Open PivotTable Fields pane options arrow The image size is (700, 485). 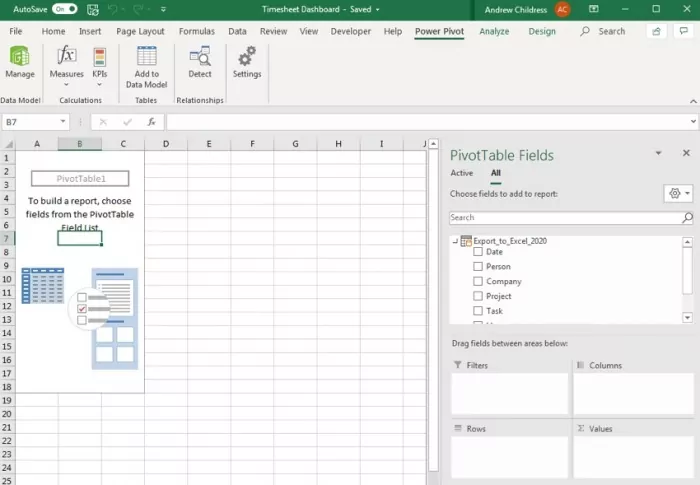coord(658,153)
